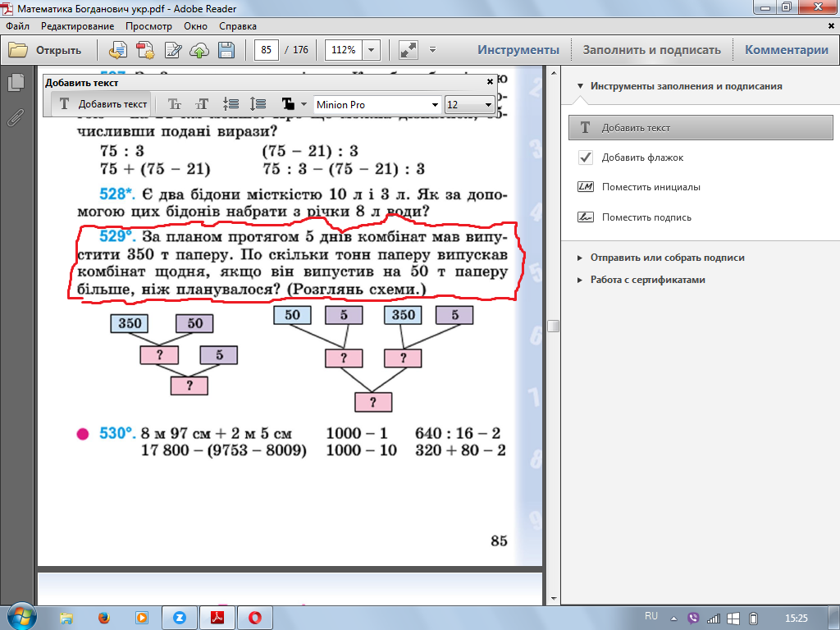
Task: Toggle read mode with the expand arrows icon
Action: (x=409, y=50)
